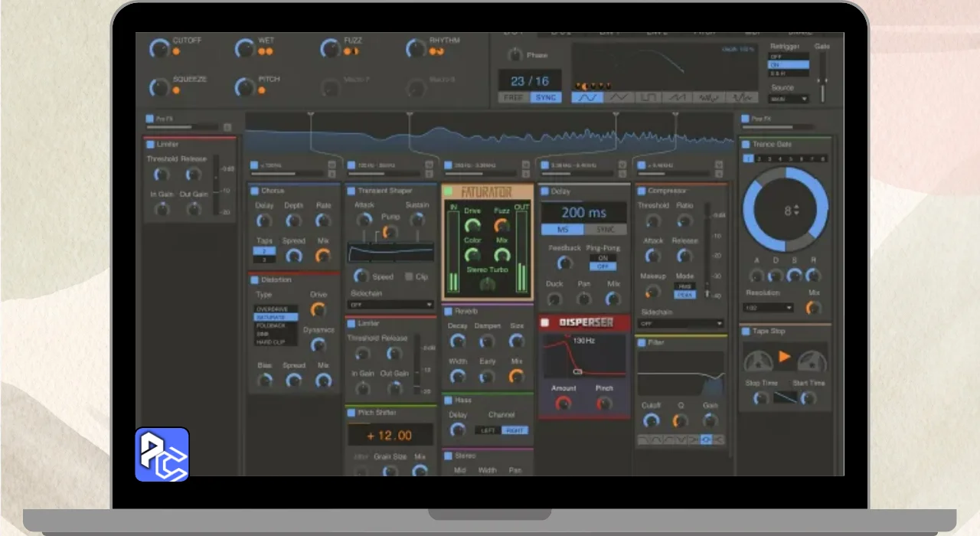Click the Disperser Amount knob
Viewport: 980px width, 536px height.
563,403
